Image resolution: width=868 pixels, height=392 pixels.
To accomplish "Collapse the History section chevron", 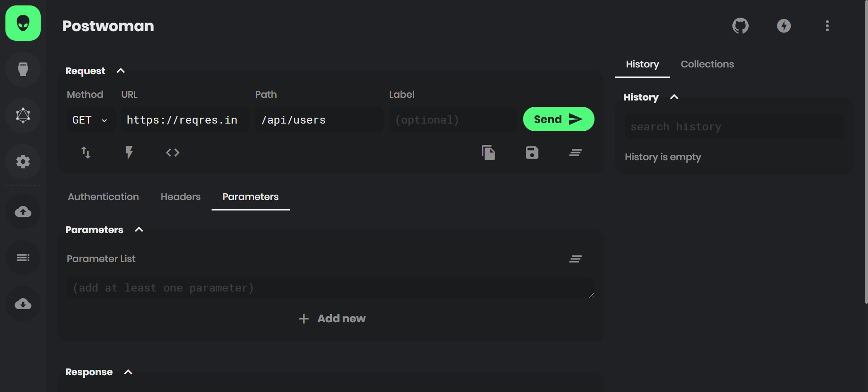I will pos(674,97).
